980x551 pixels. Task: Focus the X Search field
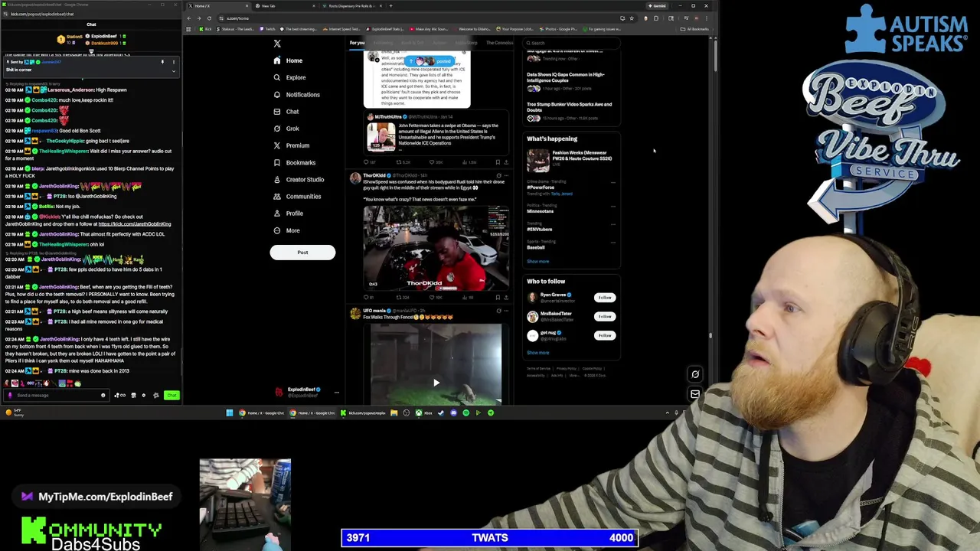point(573,43)
